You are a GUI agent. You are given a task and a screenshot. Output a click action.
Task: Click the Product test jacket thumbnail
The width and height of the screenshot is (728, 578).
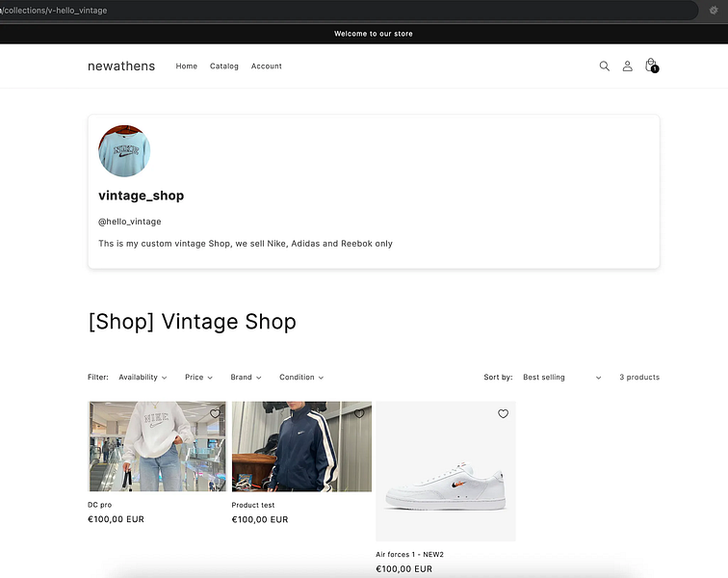tap(301, 447)
